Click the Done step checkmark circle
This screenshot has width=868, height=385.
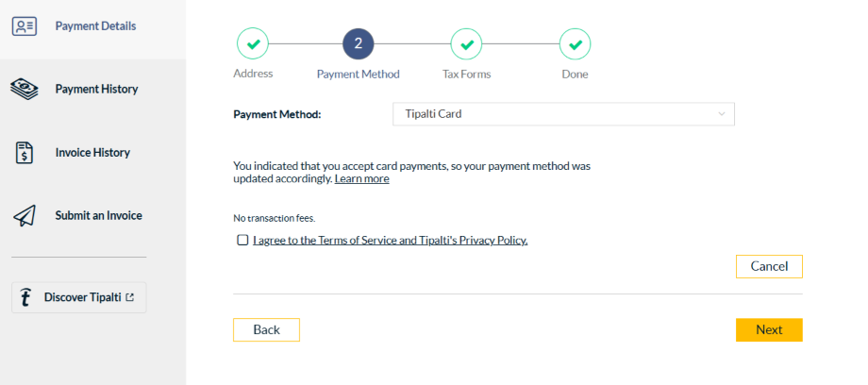pyautogui.click(x=575, y=43)
